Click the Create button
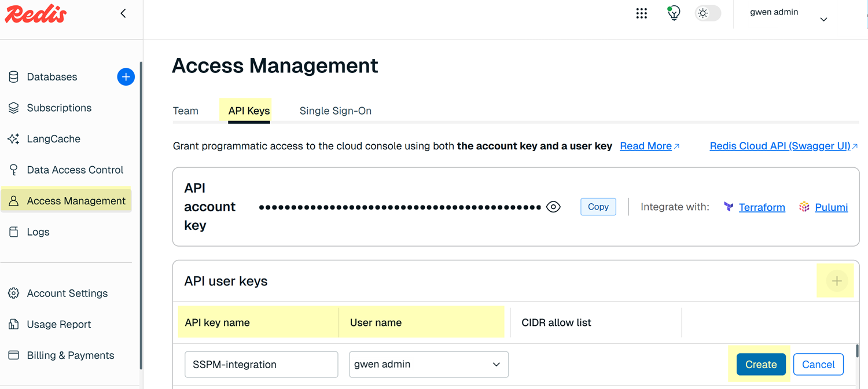This screenshot has width=868, height=389. pyautogui.click(x=760, y=365)
